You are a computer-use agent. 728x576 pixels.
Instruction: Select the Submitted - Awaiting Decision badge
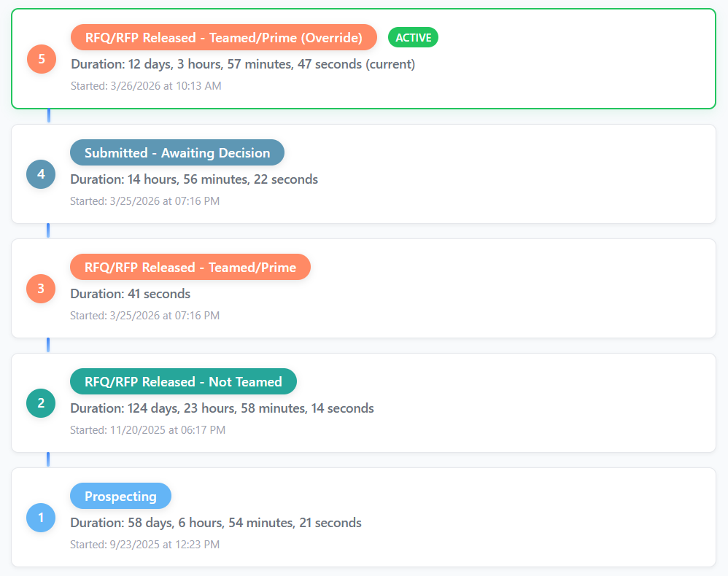[177, 152]
